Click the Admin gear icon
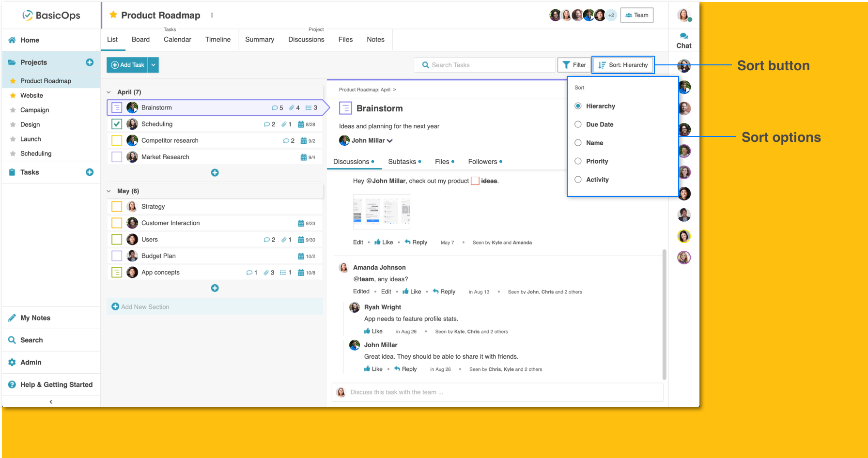 click(12, 363)
